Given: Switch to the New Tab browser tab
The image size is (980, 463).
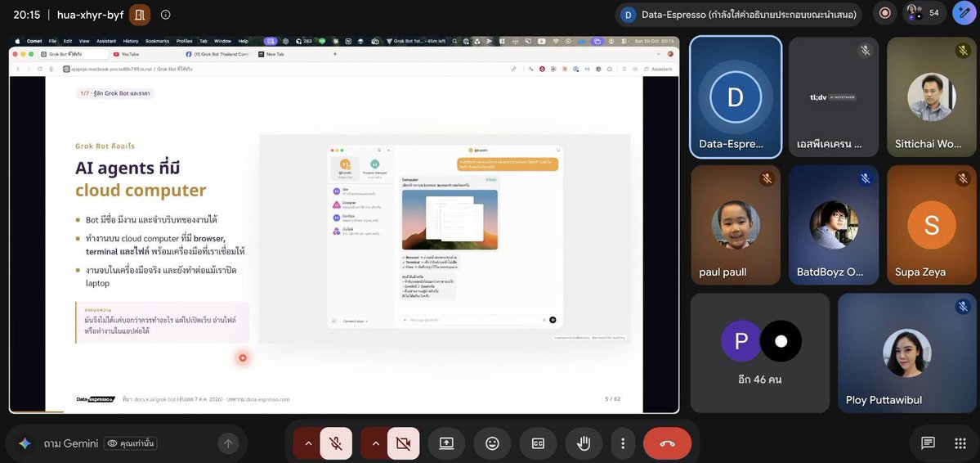Looking at the screenshot, I should tap(291, 55).
